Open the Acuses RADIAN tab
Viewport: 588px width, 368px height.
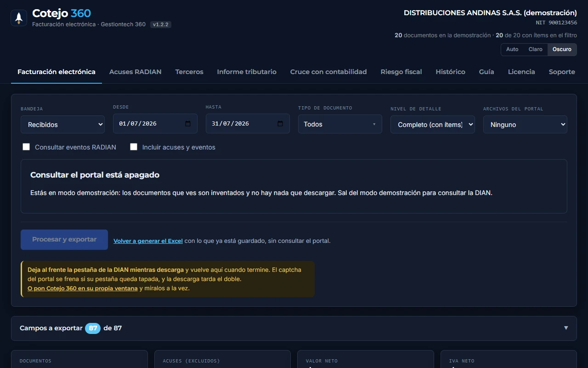[135, 72]
